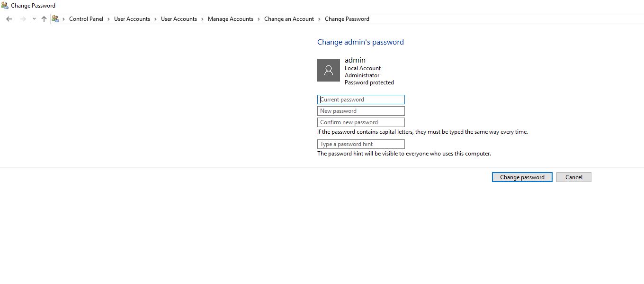
Task: Select the Change an Account breadcrumb
Action: [289, 19]
